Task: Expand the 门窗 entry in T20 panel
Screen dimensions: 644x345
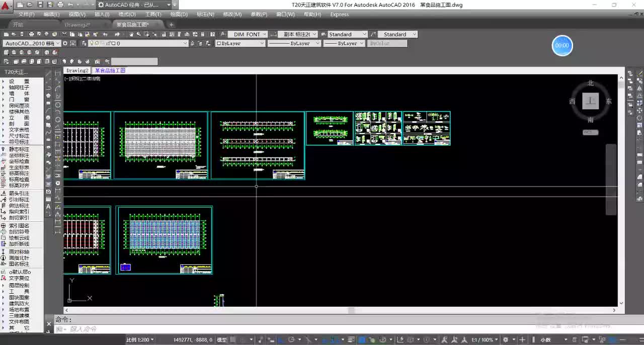Action: coord(19,99)
